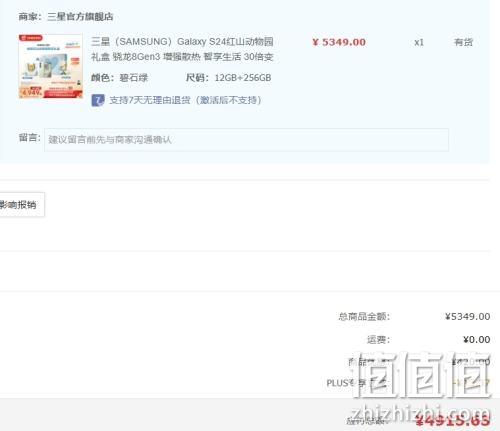Click the 影响报销 button
The image size is (500, 431).
[21, 204]
